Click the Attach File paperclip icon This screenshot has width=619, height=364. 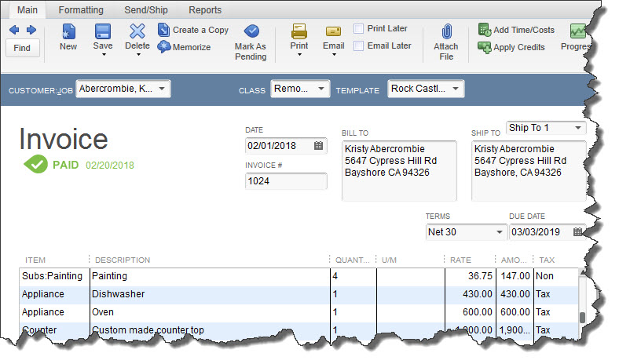(446, 33)
